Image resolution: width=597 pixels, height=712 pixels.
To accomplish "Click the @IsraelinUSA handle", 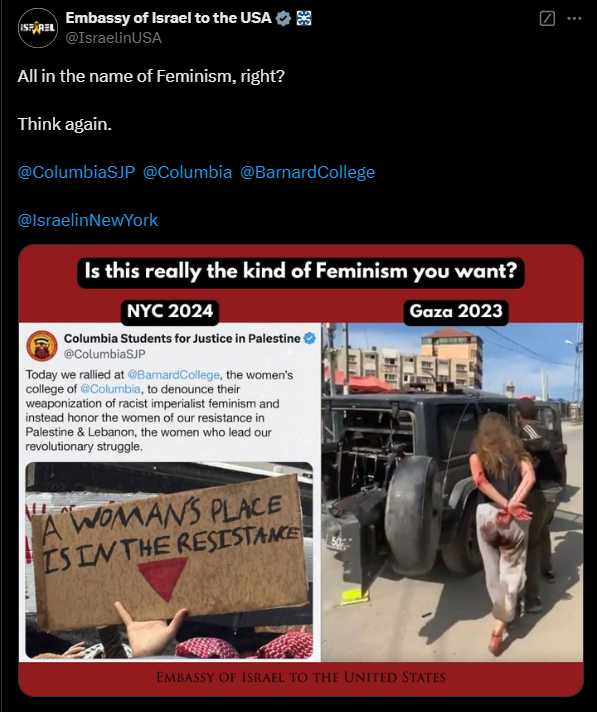I will 113,38.
